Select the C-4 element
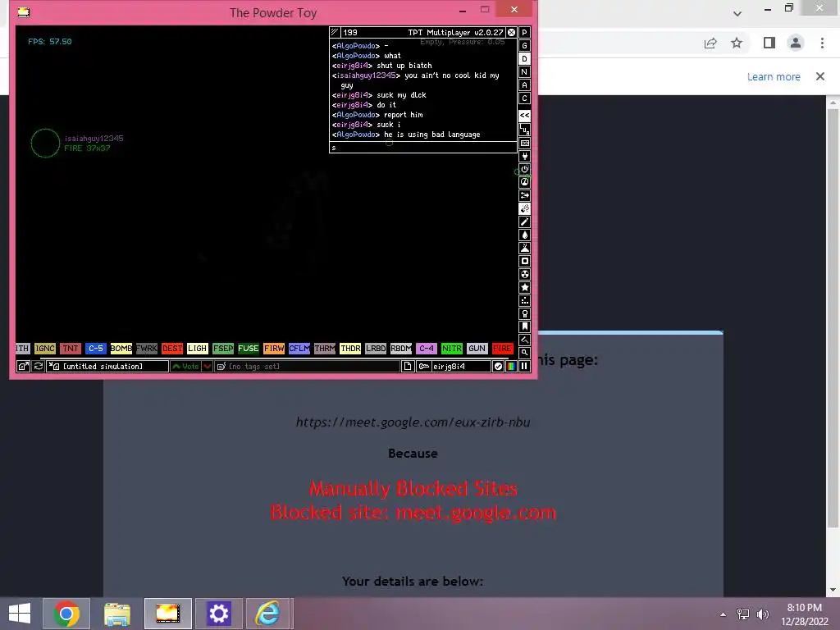 click(427, 348)
